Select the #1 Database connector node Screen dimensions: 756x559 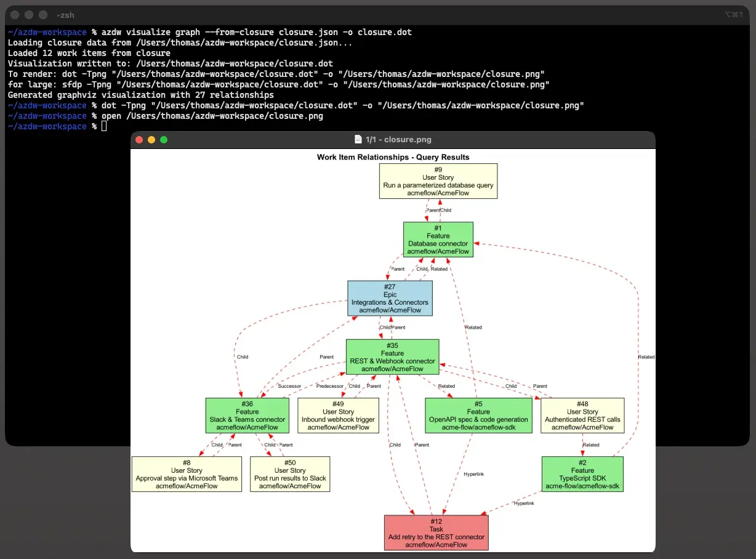pos(438,239)
